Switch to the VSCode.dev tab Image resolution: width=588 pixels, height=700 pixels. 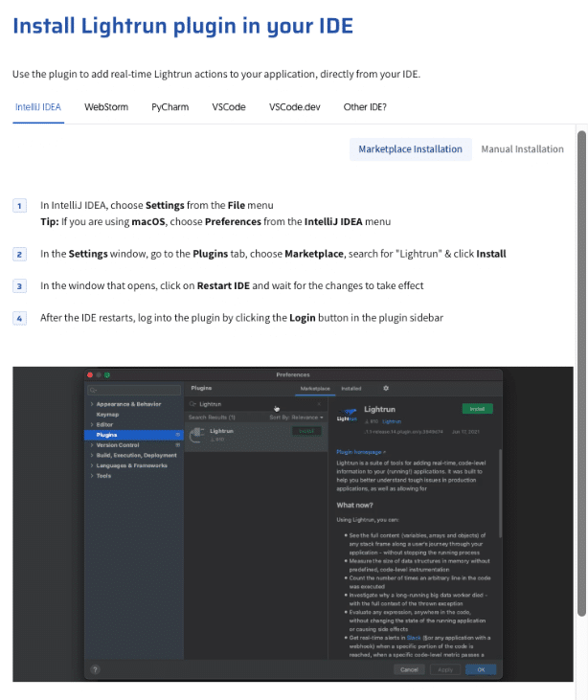click(x=294, y=107)
